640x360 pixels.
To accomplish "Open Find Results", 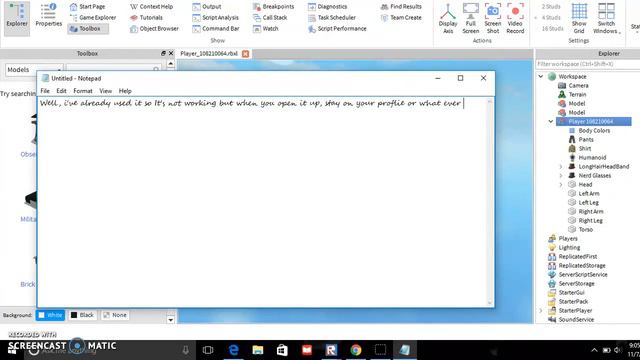I will coord(401,7).
